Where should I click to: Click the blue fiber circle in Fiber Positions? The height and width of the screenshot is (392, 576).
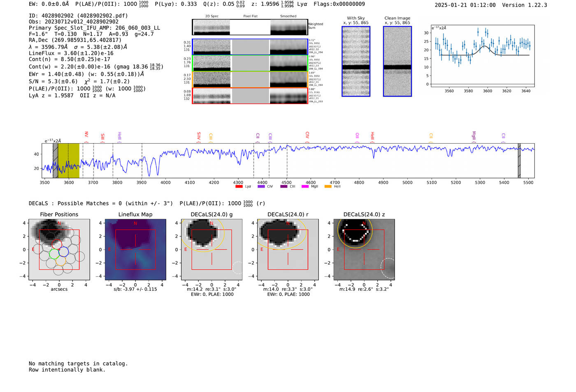pos(63,251)
